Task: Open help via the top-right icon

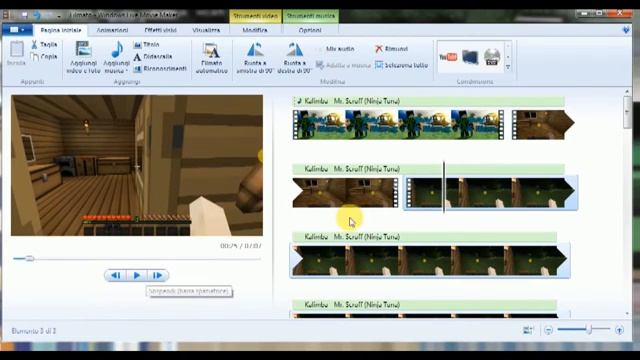Action: point(626,30)
